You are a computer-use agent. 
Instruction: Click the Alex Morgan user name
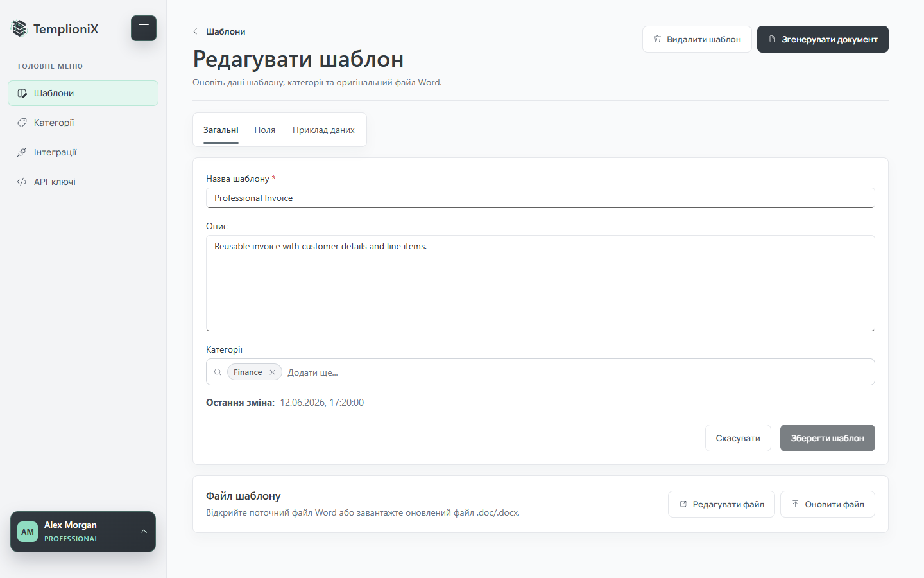(71, 525)
